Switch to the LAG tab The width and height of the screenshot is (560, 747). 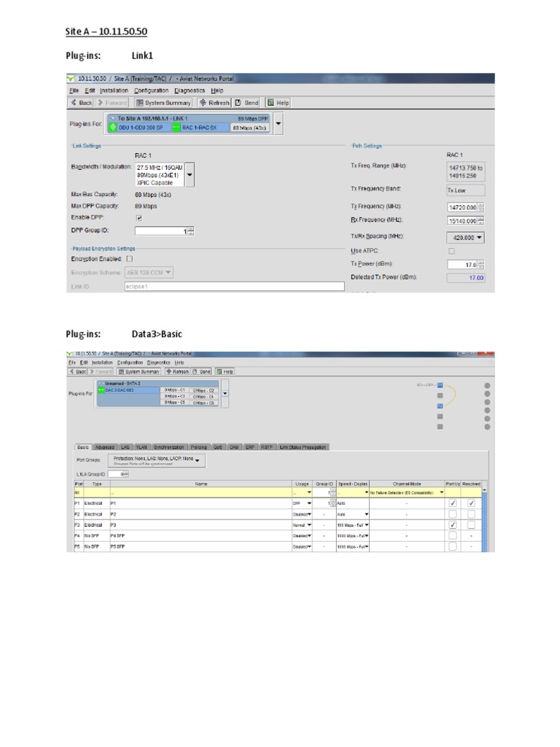(125, 447)
